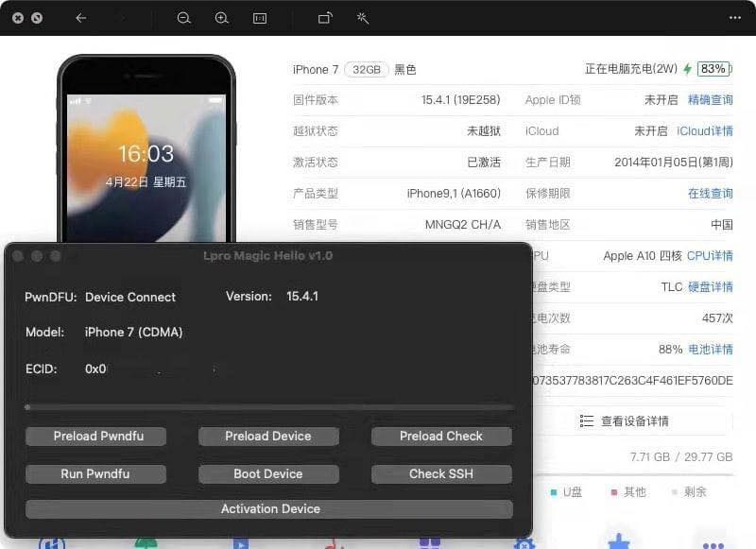Click the Activation Device button
Screen dimensions: 756x549
pos(269,509)
